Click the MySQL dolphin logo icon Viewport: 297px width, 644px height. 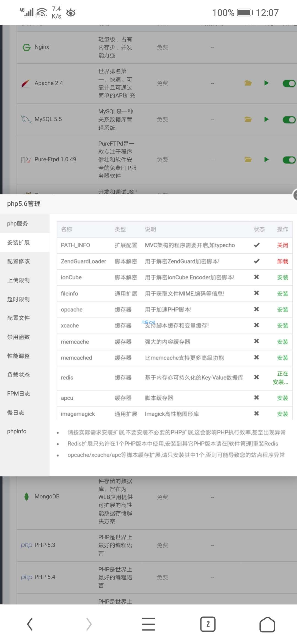pos(26,119)
